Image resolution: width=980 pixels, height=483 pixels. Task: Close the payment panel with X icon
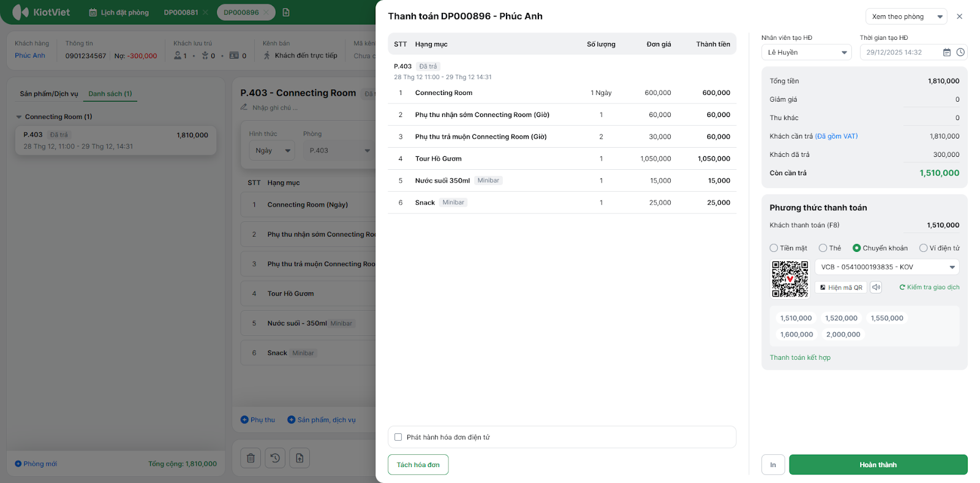[x=959, y=17]
